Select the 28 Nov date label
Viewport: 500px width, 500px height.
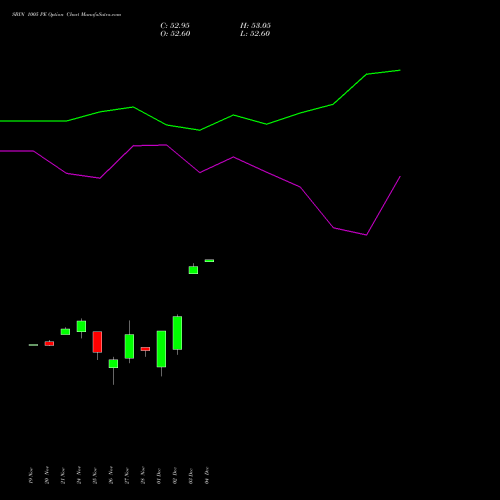[143, 475]
